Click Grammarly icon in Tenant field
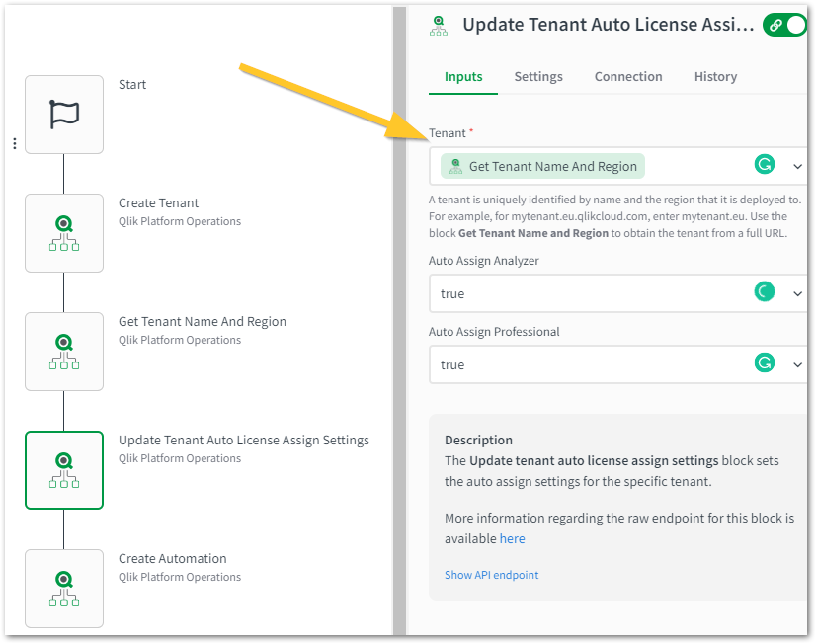 click(x=764, y=165)
